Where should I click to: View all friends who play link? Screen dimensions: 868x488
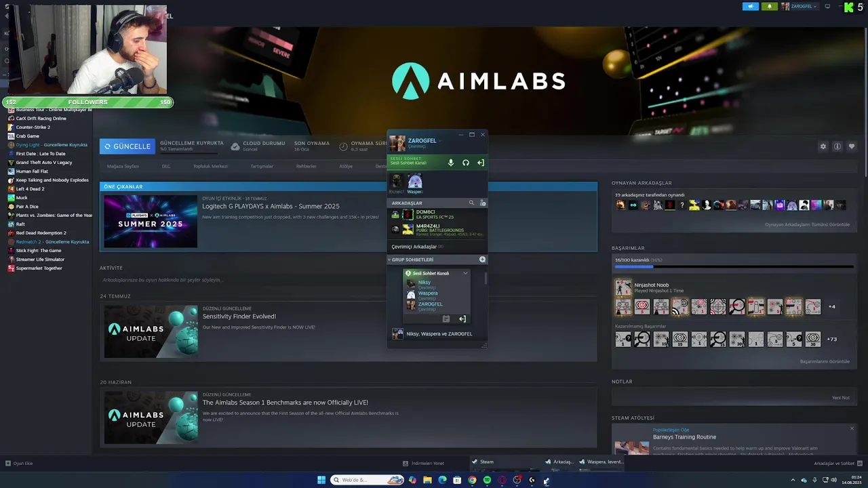click(807, 224)
